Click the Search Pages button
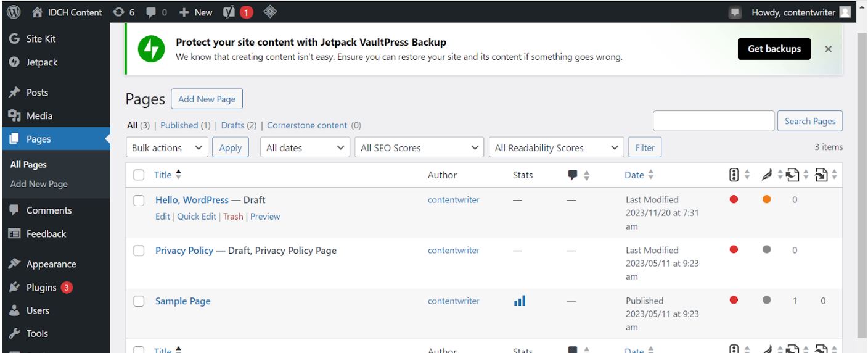The height and width of the screenshot is (353, 868). point(810,121)
